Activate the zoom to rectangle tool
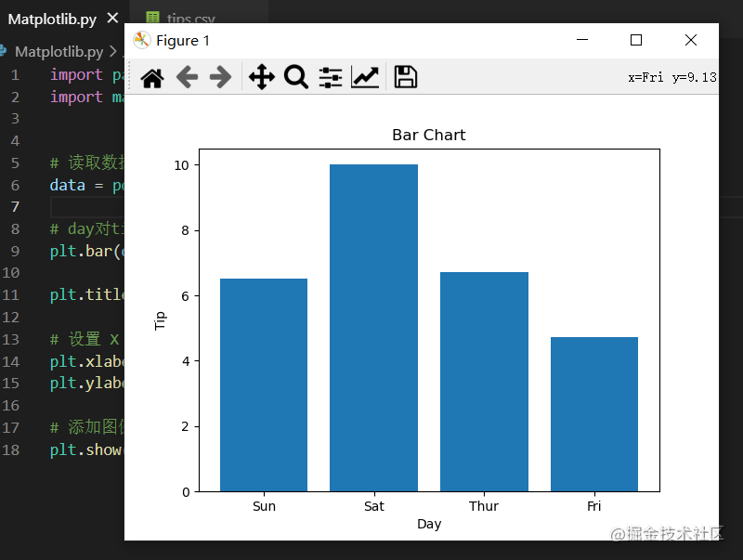Screen dimensions: 743x560 (x=296, y=78)
